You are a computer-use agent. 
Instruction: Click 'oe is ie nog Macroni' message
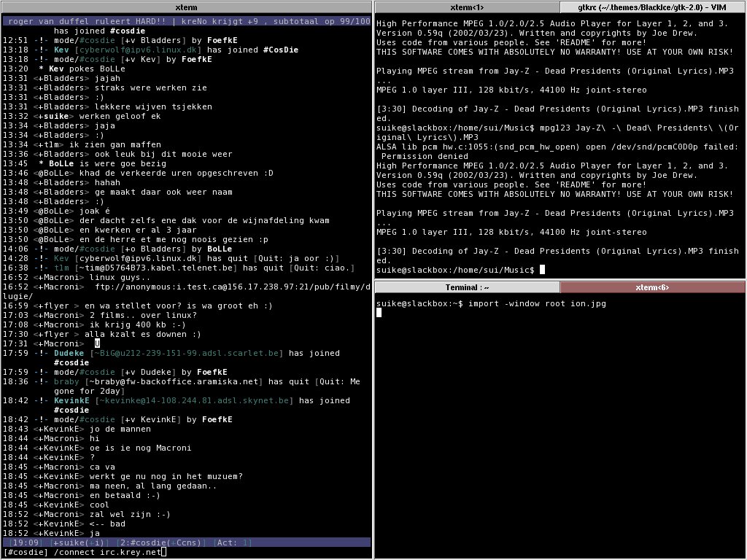click(141, 448)
